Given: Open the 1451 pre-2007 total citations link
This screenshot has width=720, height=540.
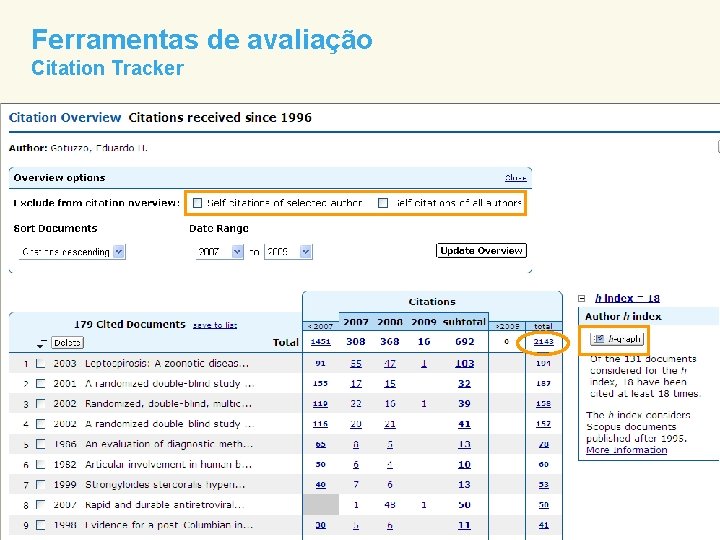Looking at the screenshot, I should click(x=321, y=342).
